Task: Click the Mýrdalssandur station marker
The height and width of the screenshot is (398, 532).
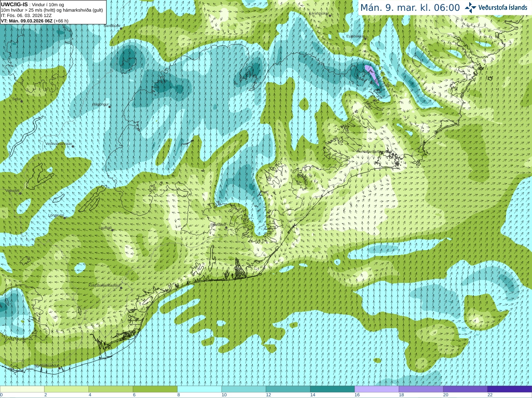Action: tap(59, 368)
